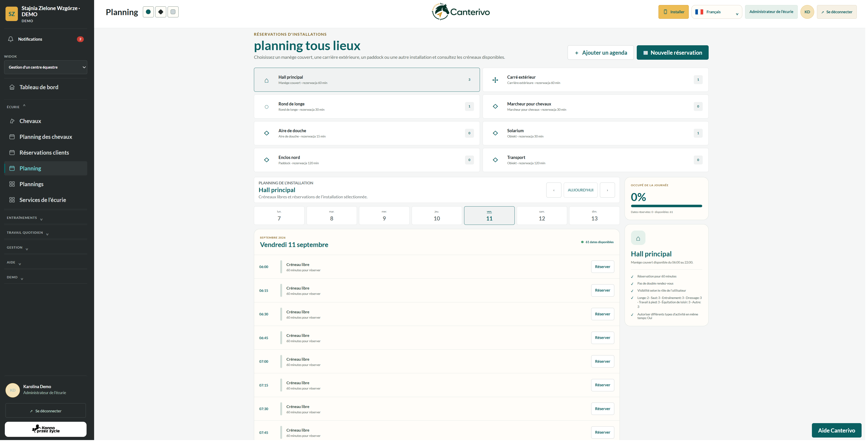Expand the DEMO sidebar section
Image resolution: width=868 pixels, height=446 pixels.
click(x=15, y=277)
